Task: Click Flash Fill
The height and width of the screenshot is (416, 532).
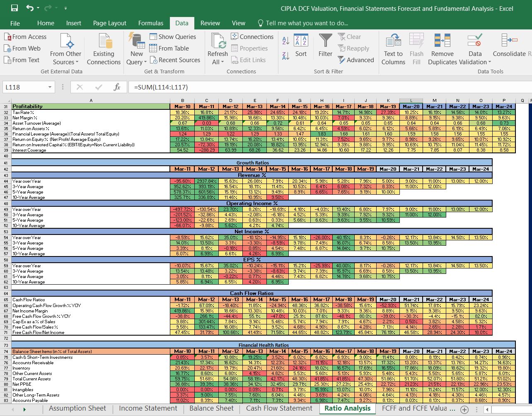Action: [416, 49]
